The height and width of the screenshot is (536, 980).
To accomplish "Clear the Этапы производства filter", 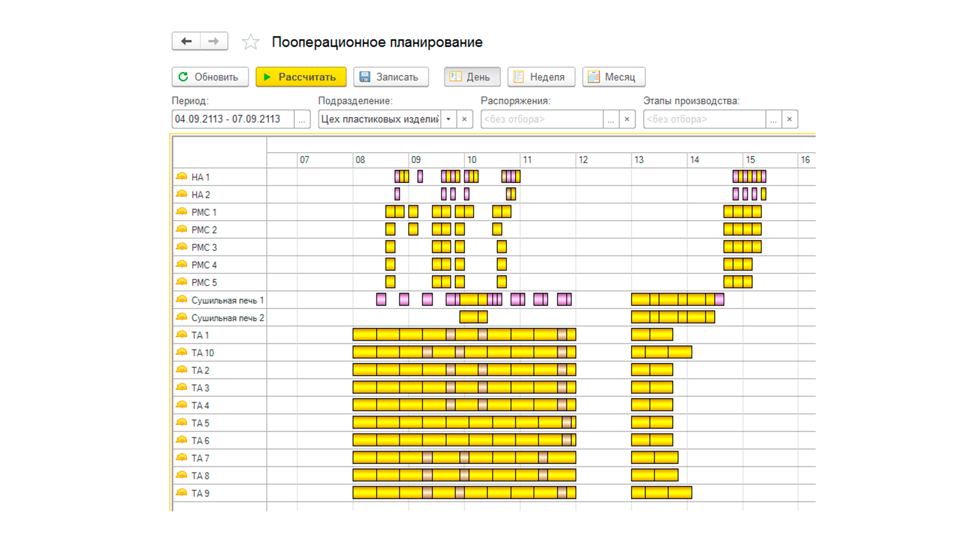I will tap(789, 119).
